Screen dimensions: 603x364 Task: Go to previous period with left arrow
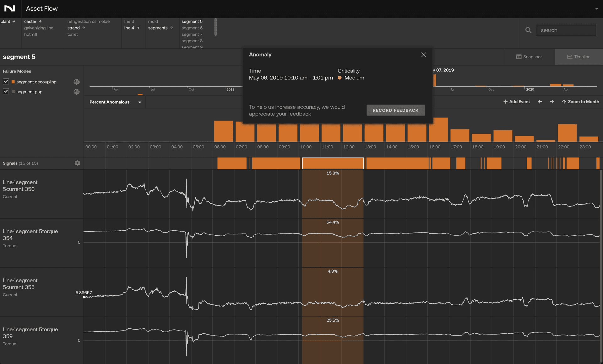[540, 102]
